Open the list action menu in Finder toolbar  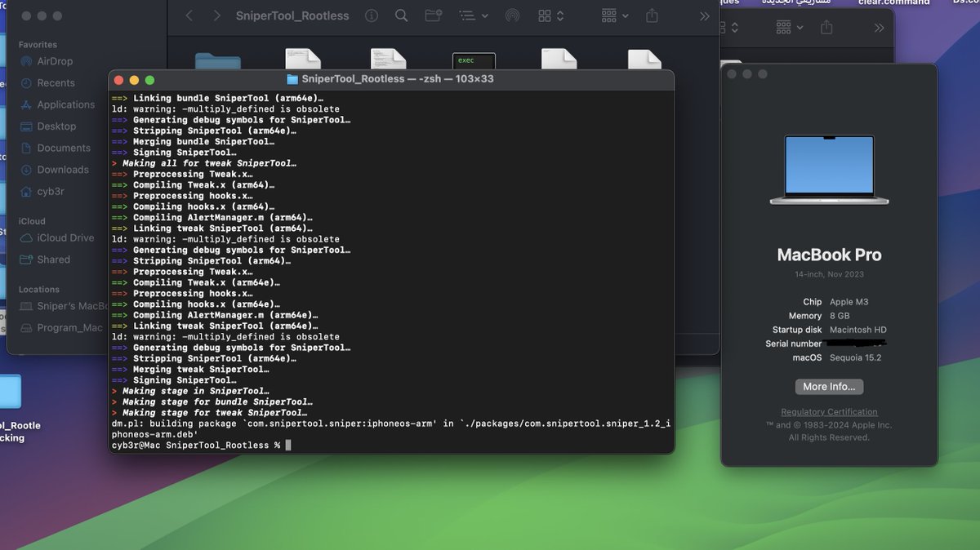pyautogui.click(x=472, y=16)
